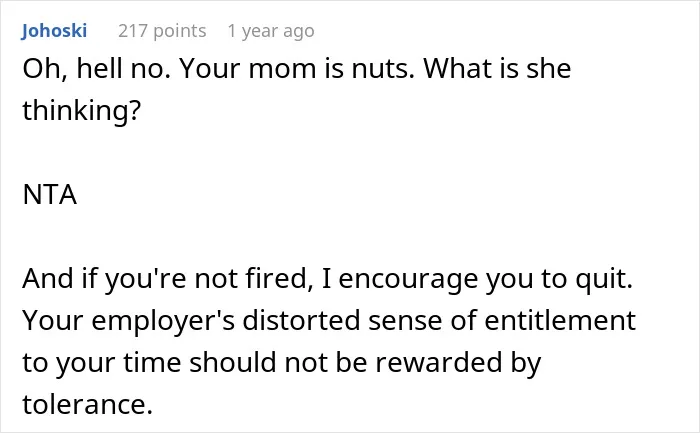The height and width of the screenshot is (433, 700).
Task: Click the '1 year ago' timestamp
Action: [x=271, y=31]
